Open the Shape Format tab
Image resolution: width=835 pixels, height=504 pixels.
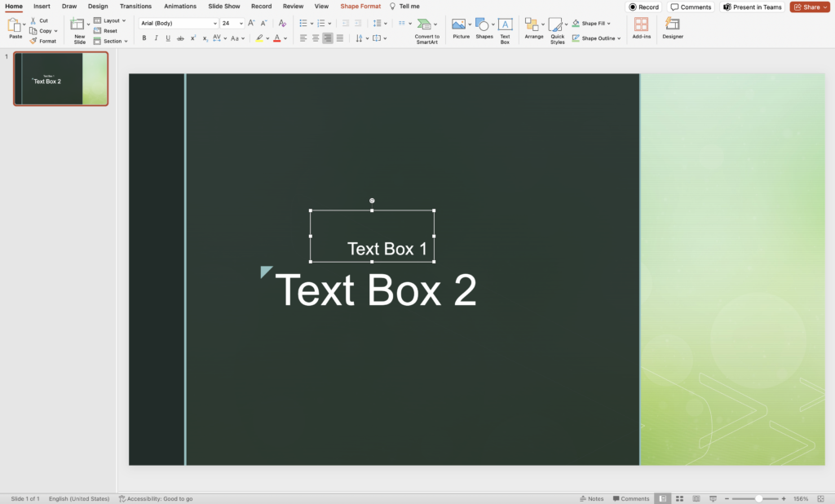click(x=360, y=6)
